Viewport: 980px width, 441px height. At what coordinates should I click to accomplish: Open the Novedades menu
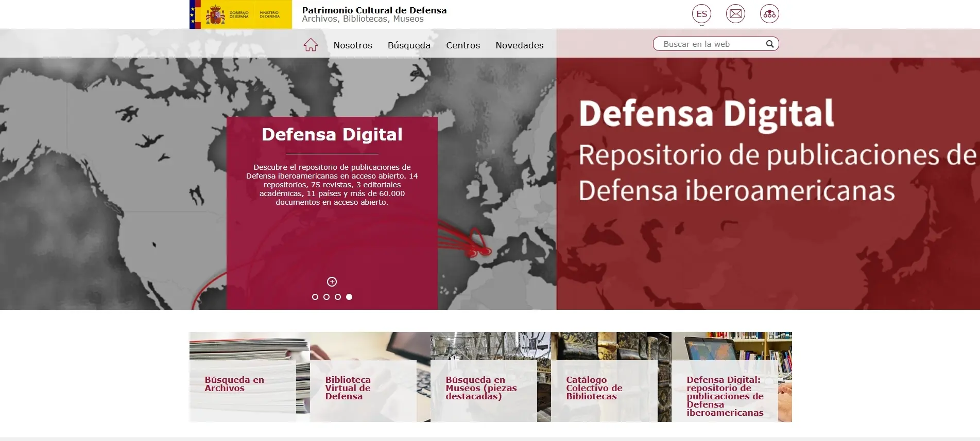pos(520,45)
